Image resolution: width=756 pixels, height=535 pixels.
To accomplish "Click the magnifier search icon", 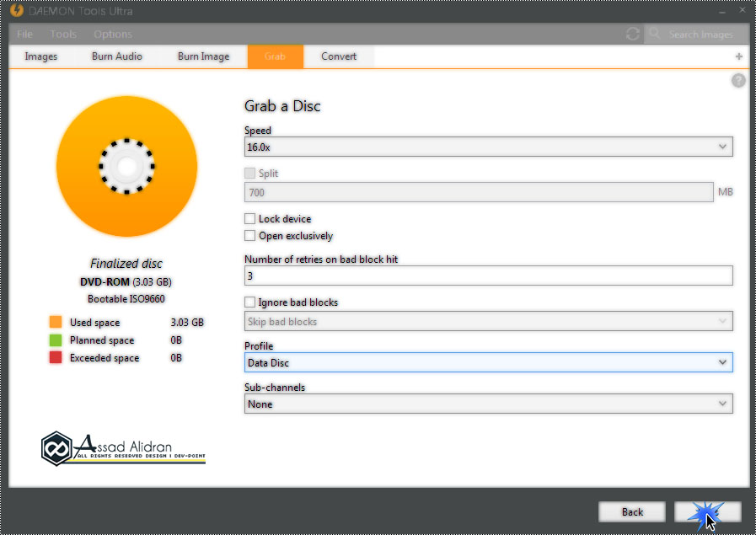I will click(x=654, y=33).
